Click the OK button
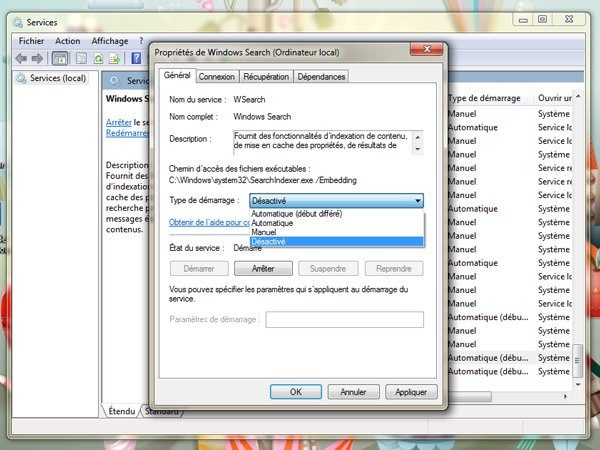 [296, 392]
